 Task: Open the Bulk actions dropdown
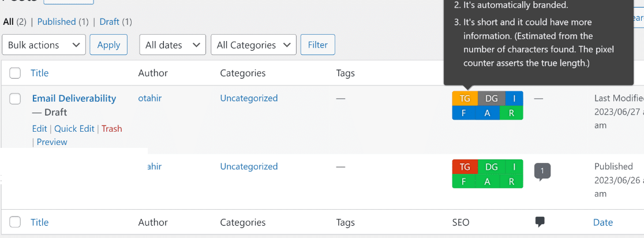coord(44,45)
